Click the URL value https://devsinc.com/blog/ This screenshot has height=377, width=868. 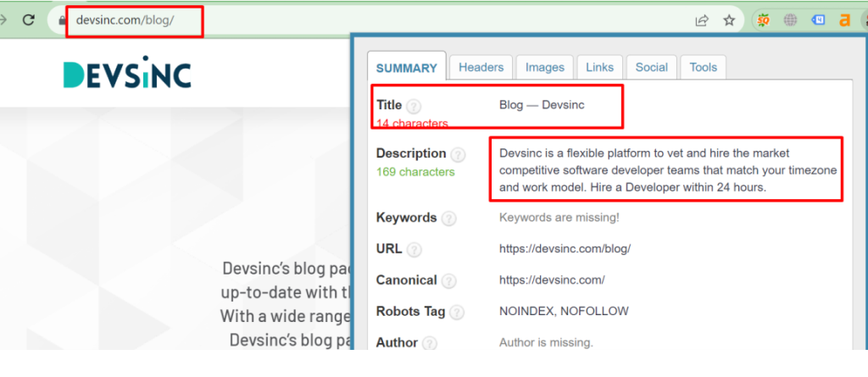[x=565, y=249]
